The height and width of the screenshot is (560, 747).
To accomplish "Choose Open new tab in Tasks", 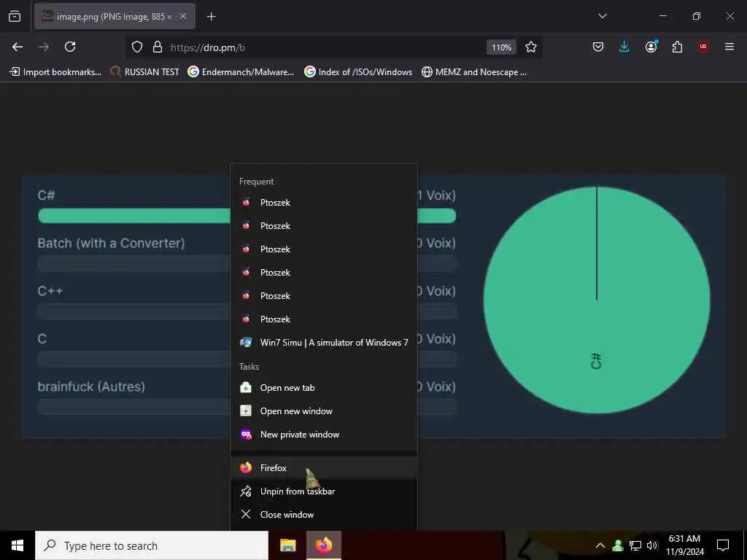I will (x=324, y=388).
